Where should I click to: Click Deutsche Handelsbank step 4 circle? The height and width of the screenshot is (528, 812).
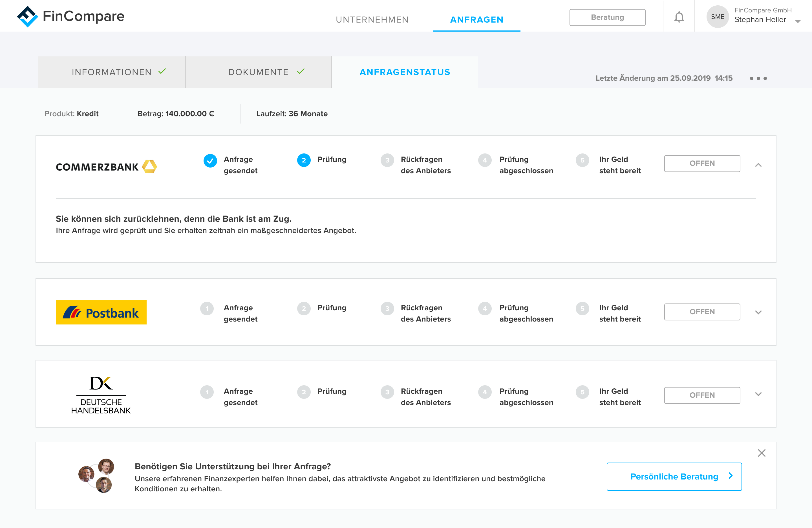pyautogui.click(x=485, y=392)
